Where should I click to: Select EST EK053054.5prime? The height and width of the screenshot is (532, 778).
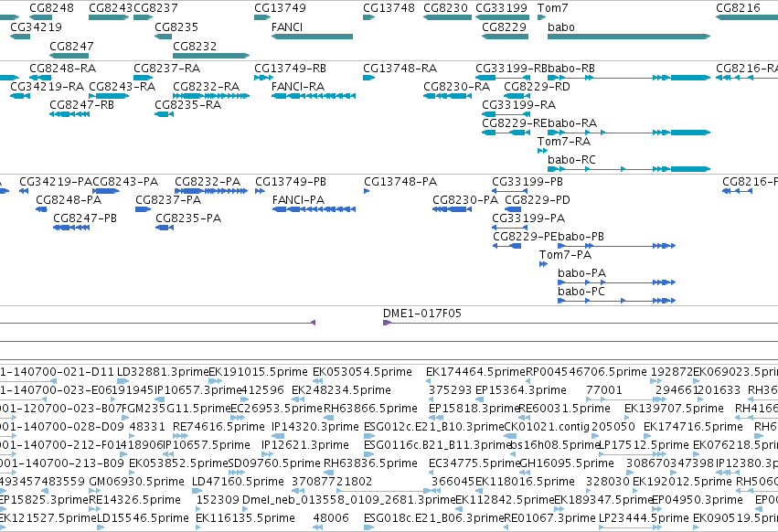tap(317, 380)
